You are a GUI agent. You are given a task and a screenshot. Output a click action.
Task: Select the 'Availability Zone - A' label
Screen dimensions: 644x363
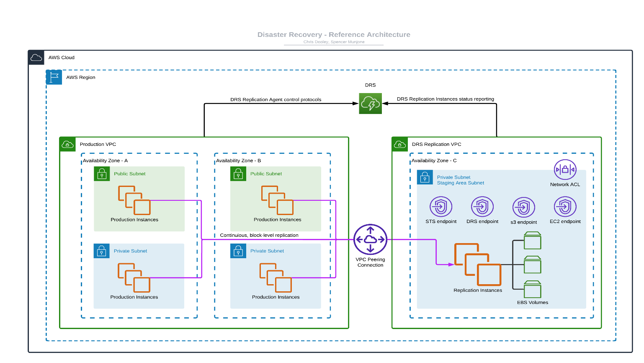coord(105,161)
